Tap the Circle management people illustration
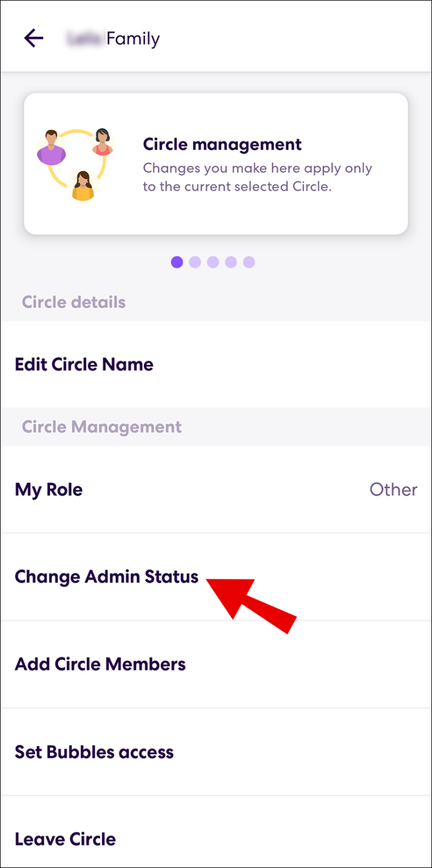This screenshot has width=432, height=868. 75,164
